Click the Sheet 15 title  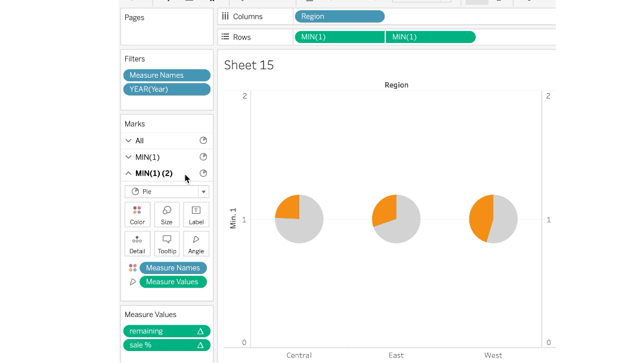[x=249, y=65]
